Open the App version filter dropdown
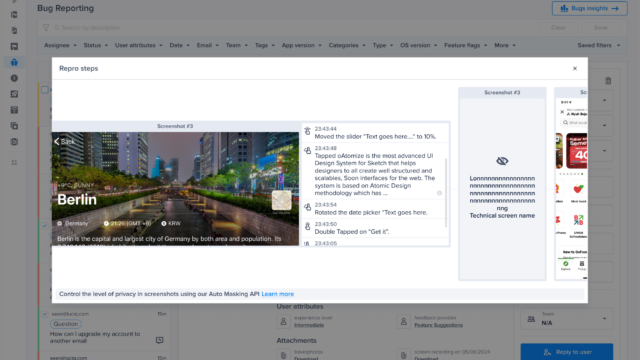Viewport: 640px width, 360px height. point(302,45)
